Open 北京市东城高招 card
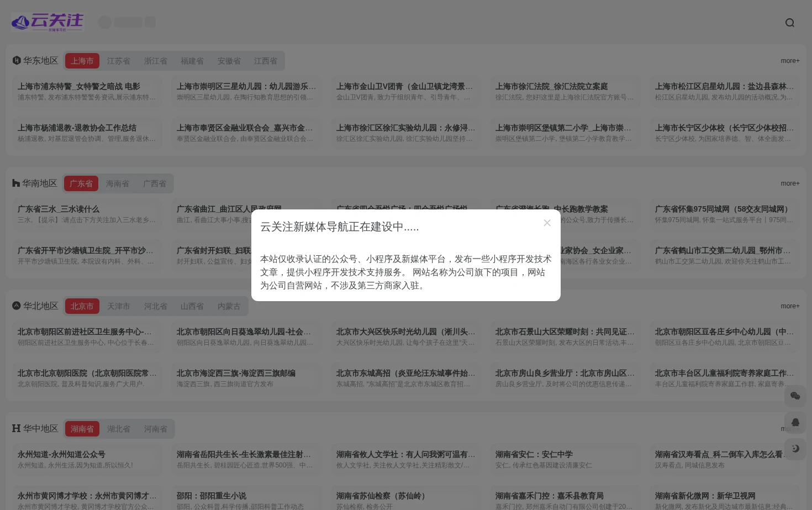The height and width of the screenshot is (510, 812). coord(406,378)
